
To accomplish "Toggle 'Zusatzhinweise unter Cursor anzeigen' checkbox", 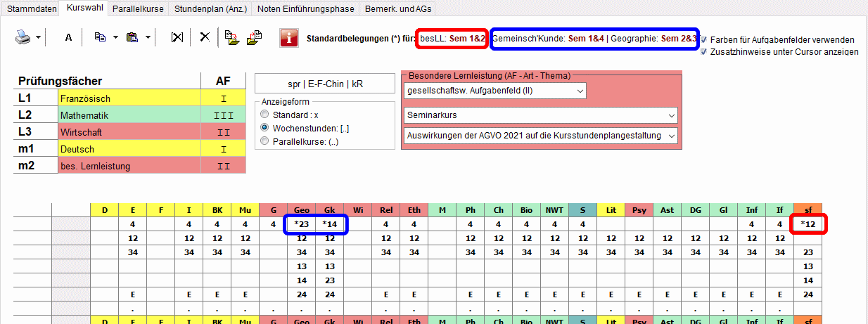I will [x=704, y=51].
